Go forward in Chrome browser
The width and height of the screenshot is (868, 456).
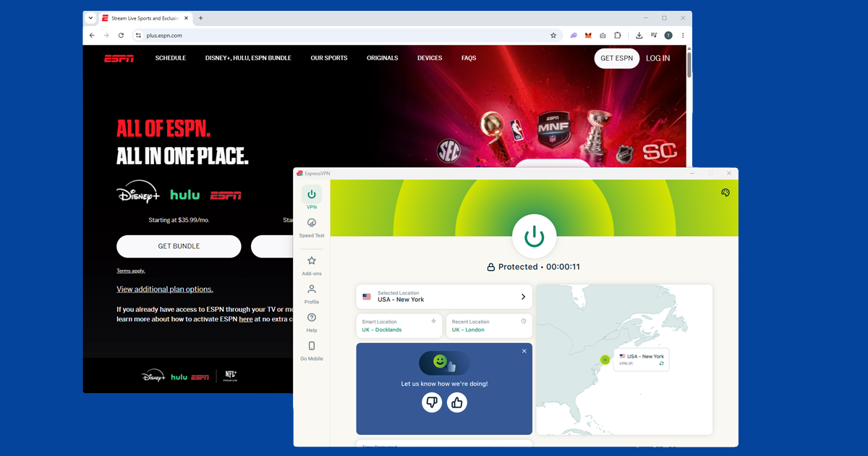coord(106,35)
